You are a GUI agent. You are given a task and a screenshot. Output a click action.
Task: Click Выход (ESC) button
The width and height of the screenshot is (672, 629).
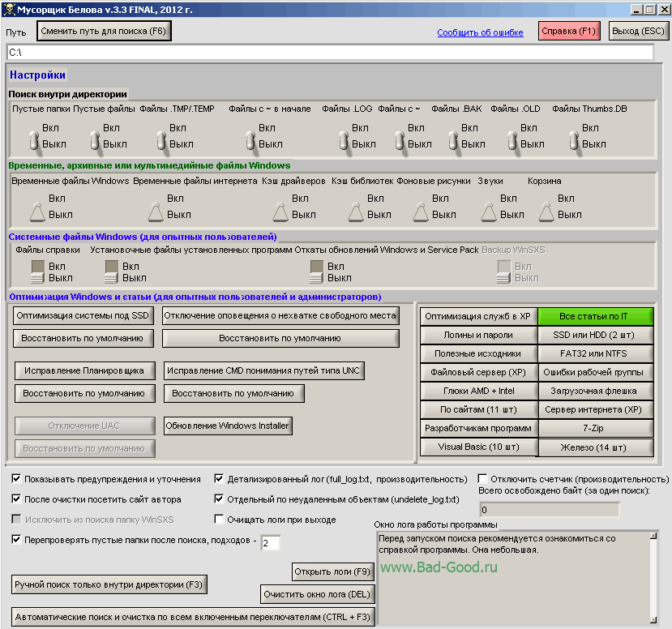(638, 32)
